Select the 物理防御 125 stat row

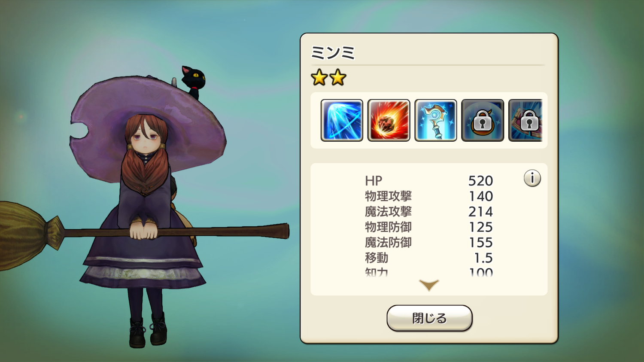pos(429,227)
